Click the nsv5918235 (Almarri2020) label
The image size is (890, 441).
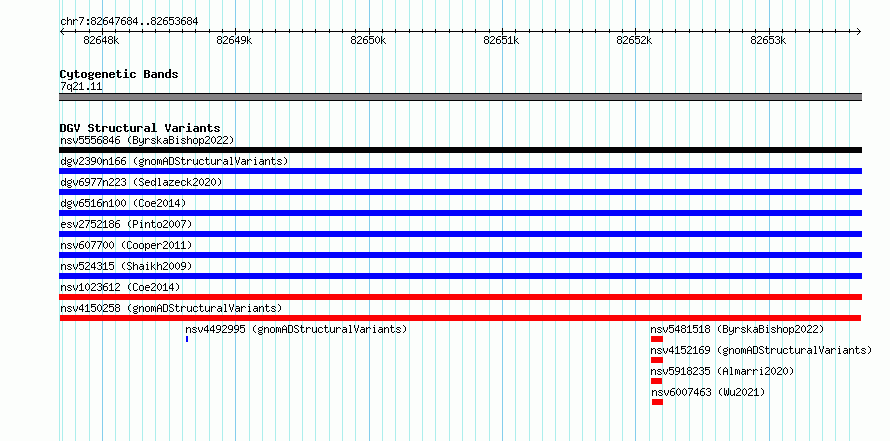pyautogui.click(x=722, y=371)
